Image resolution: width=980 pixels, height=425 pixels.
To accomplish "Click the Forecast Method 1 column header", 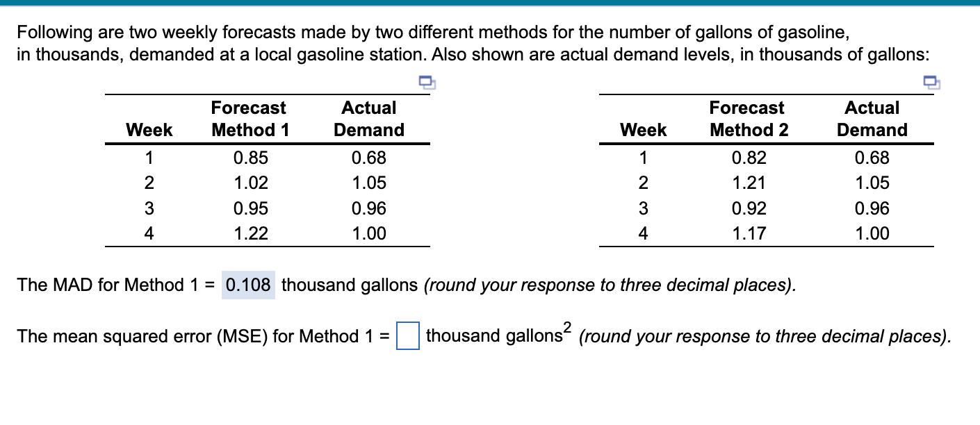I will [249, 119].
